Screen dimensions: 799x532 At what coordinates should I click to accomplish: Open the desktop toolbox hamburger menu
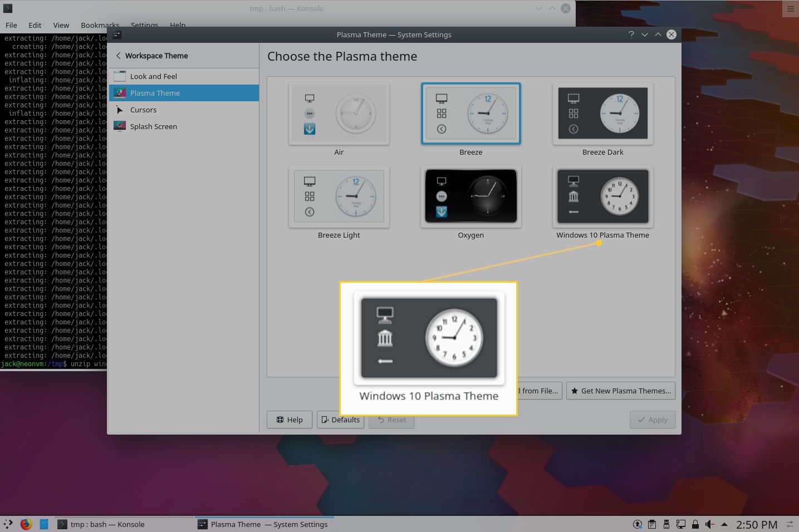(x=790, y=8)
